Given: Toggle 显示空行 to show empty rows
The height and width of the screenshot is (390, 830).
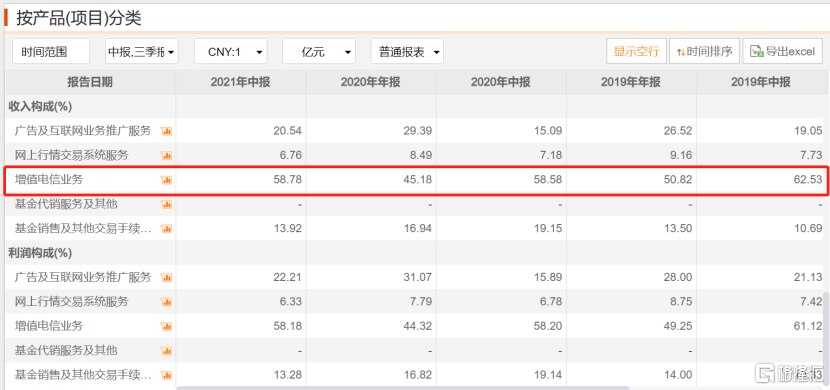Looking at the screenshot, I should point(636,51).
